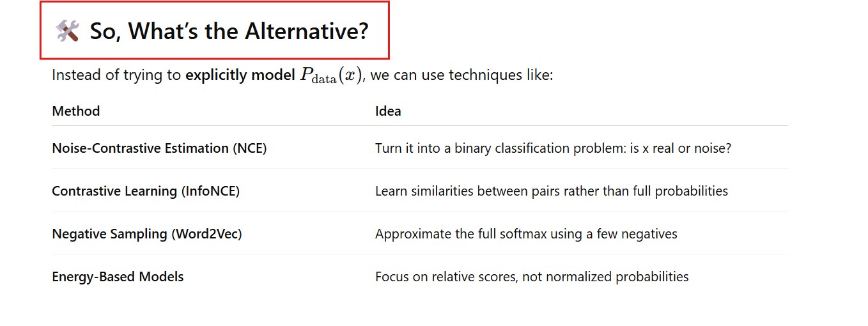Viewport: 868px width, 326px height.
Task: Click the P_data(x) math formula
Action: (x=331, y=75)
